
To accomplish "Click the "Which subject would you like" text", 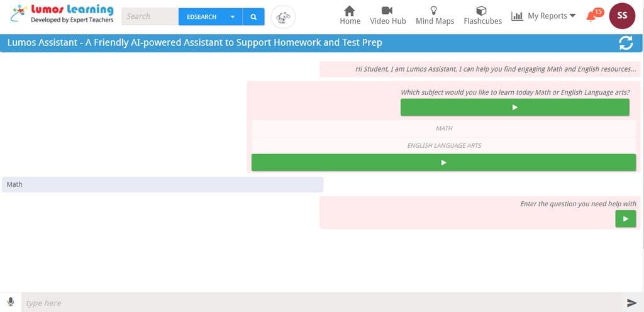I will tap(515, 92).
